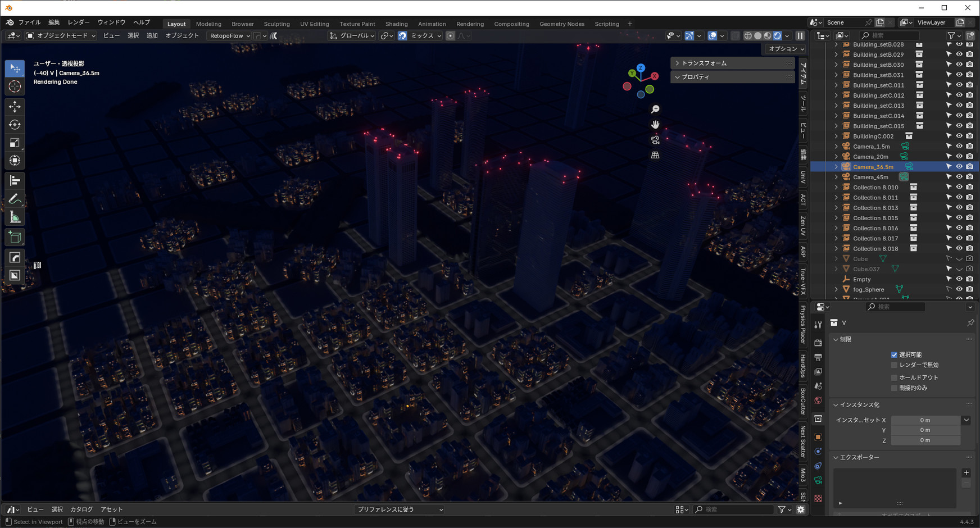
Task: Open the Object properties tab
Action: tap(818, 437)
